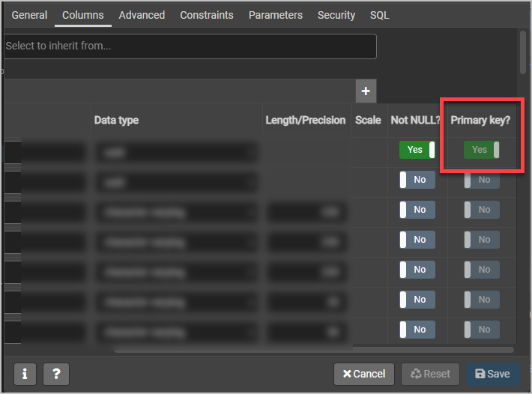Add a new column with plus button
This screenshot has width=532, height=394.
click(366, 91)
